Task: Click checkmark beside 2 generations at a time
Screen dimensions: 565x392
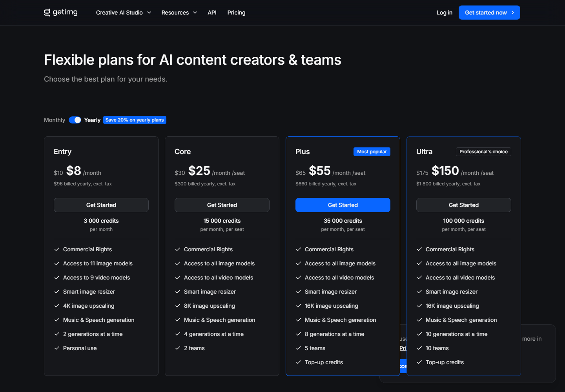Action: click(x=57, y=334)
